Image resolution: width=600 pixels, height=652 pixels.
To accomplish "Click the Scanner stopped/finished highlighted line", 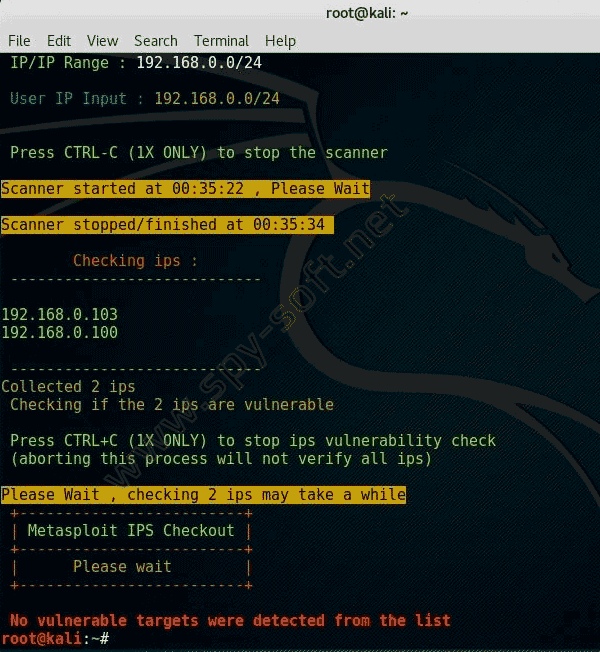I will [167, 225].
